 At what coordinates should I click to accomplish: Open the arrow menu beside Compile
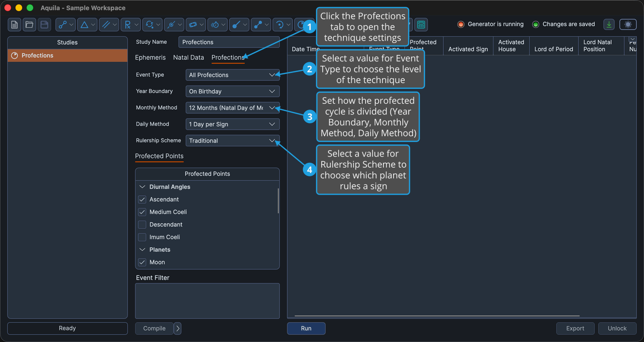click(178, 328)
